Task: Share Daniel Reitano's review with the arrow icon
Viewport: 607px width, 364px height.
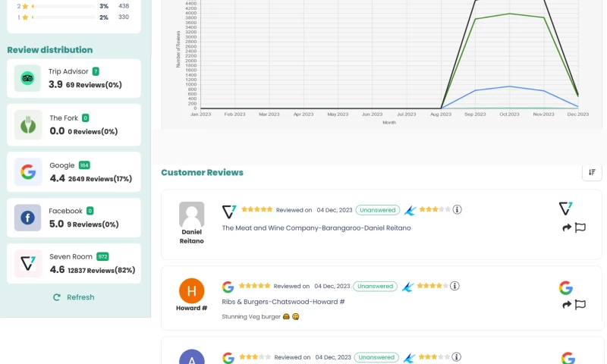Action: [567, 227]
